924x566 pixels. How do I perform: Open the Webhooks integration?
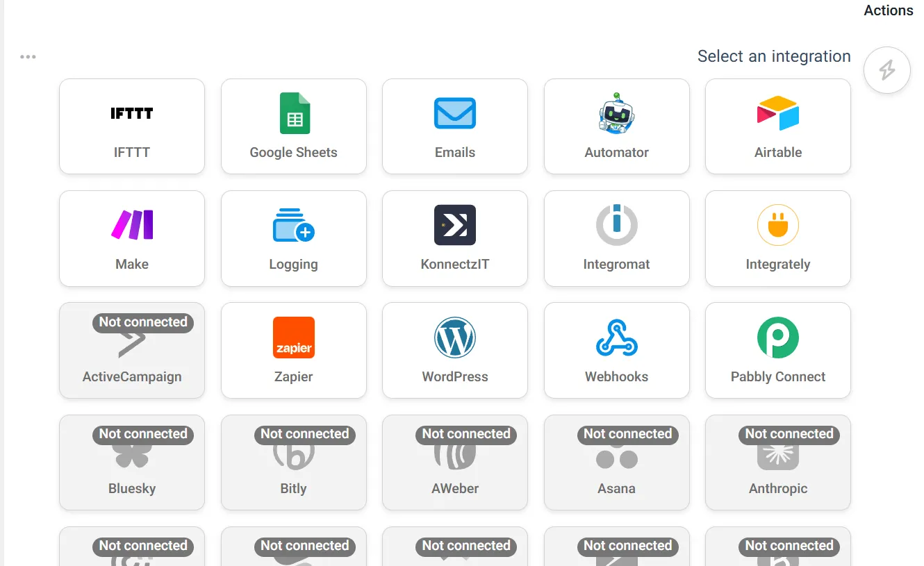(x=616, y=350)
